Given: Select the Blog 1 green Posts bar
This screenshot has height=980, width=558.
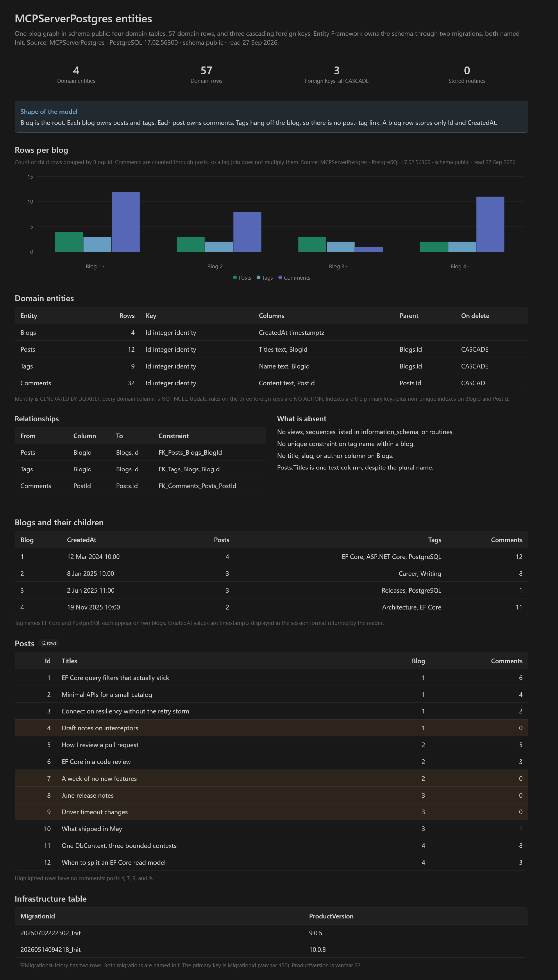Looking at the screenshot, I should [69, 242].
